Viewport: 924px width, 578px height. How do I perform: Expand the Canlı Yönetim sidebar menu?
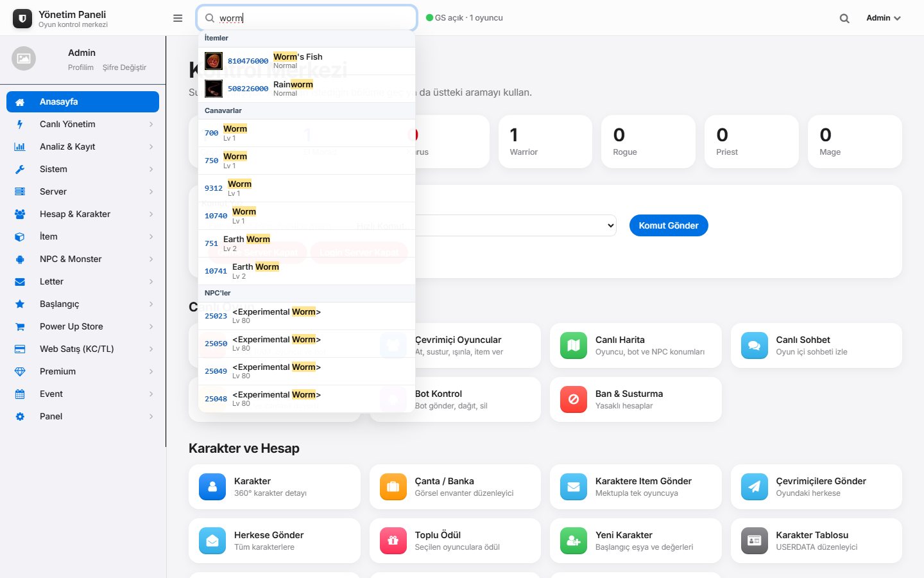83,124
